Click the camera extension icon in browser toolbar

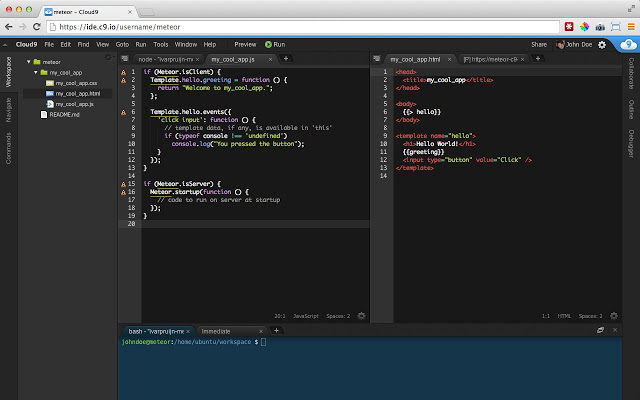click(600, 27)
